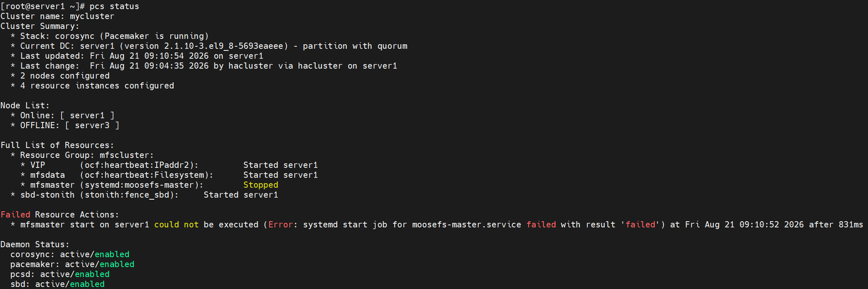Click 'server1' in the Online node list

coord(87,116)
